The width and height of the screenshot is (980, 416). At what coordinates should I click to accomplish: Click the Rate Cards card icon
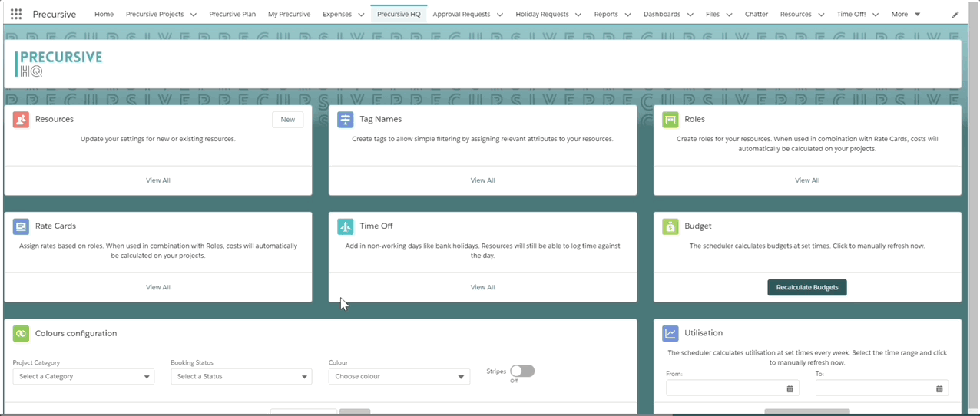pyautogui.click(x=22, y=226)
